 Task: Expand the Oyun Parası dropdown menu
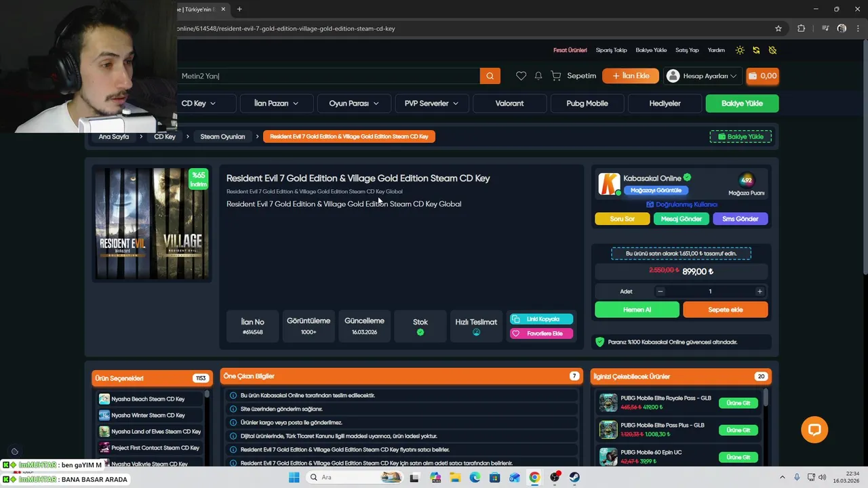pos(353,104)
